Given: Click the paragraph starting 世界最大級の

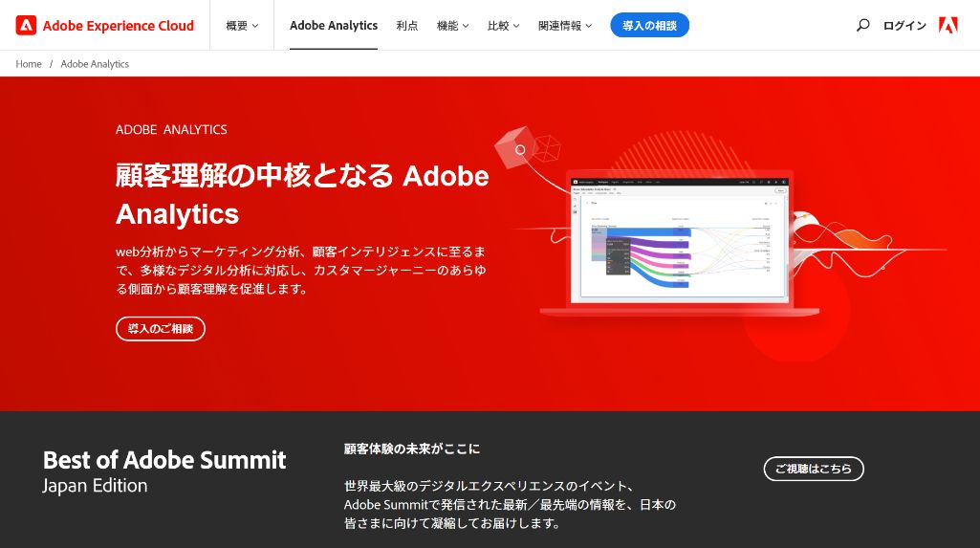Looking at the screenshot, I should [510, 504].
